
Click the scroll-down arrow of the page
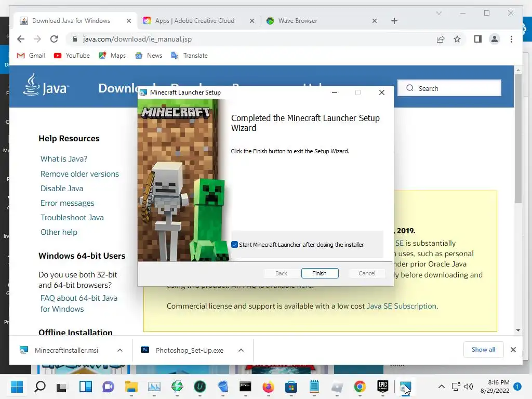pos(518,330)
